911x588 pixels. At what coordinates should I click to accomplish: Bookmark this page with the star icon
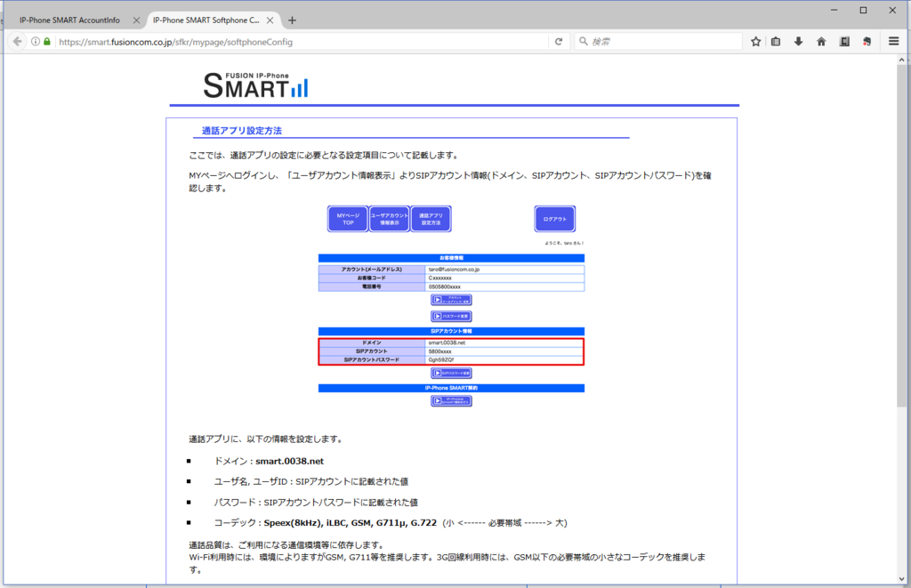click(x=755, y=42)
